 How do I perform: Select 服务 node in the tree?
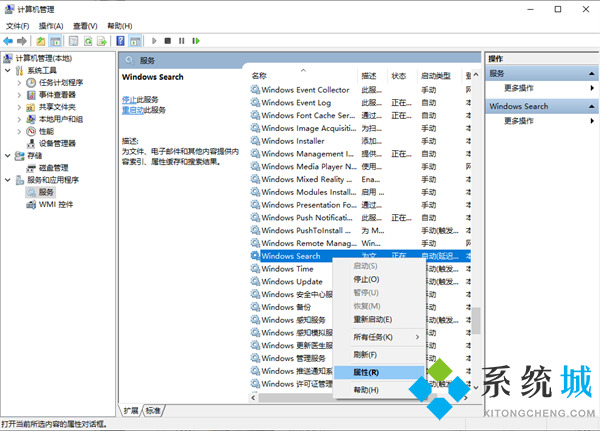pyautogui.click(x=46, y=192)
